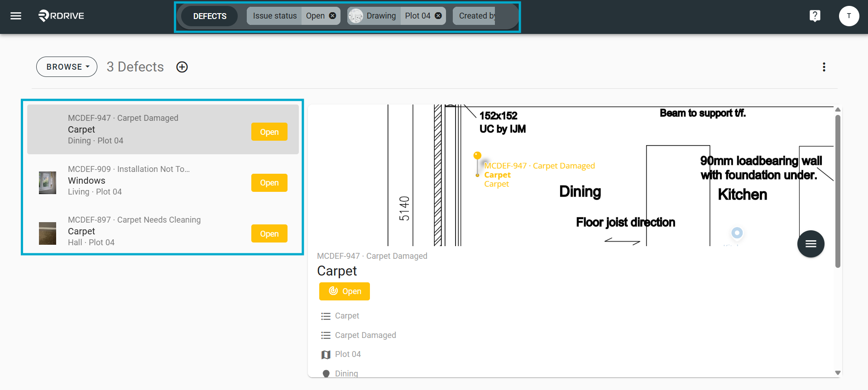Click the yellow Open status button in details
This screenshot has width=868, height=390.
[x=345, y=291]
